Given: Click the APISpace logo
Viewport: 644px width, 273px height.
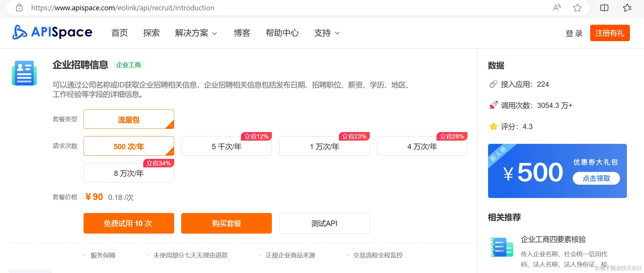Looking at the screenshot, I should [x=52, y=32].
